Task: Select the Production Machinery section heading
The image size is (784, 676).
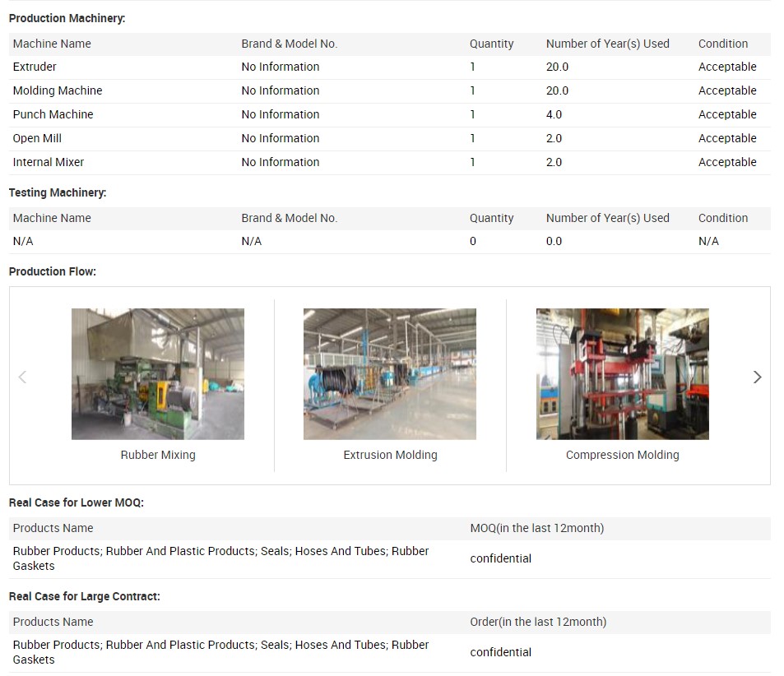Action: [67, 18]
